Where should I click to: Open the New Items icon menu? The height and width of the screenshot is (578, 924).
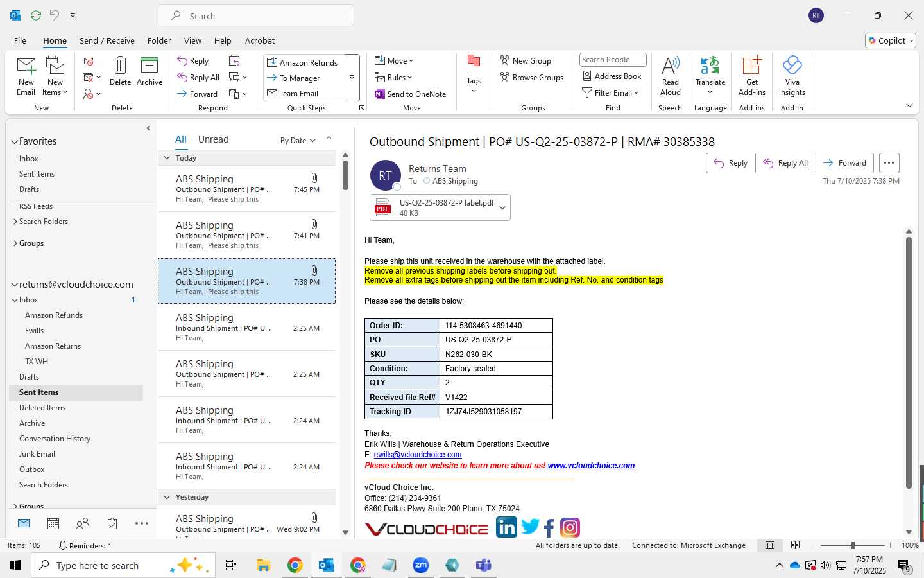[55, 76]
